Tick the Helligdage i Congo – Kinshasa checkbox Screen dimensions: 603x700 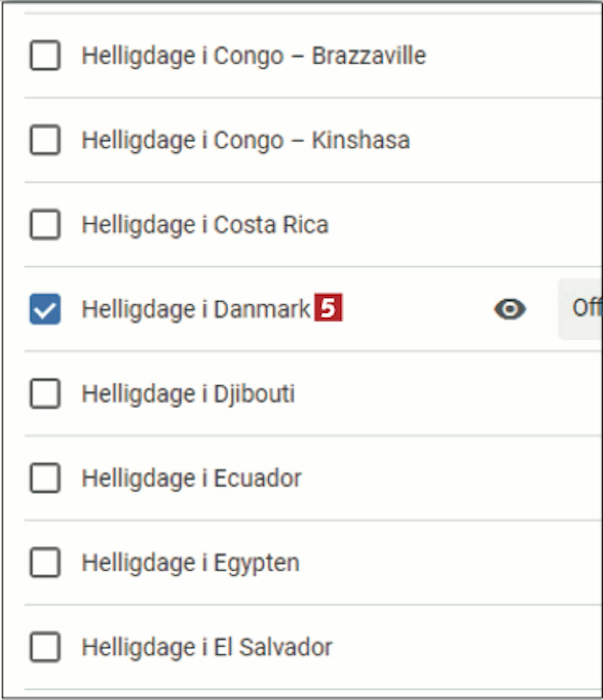click(45, 140)
